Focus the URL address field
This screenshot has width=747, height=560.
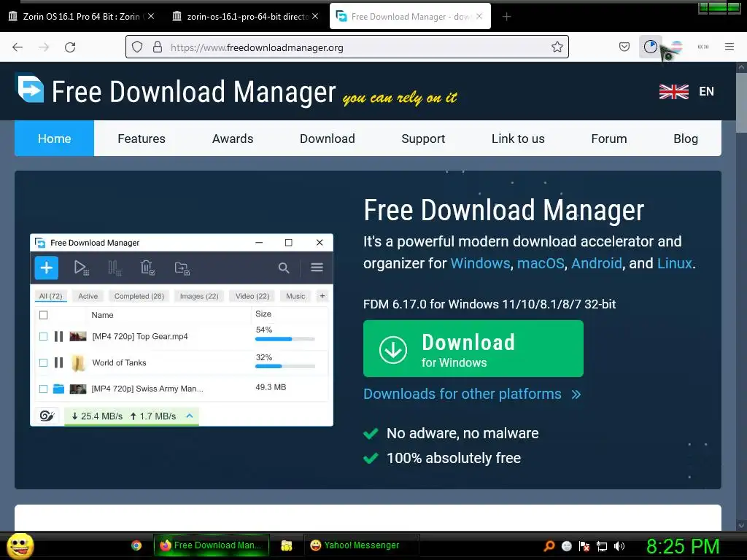pos(347,47)
